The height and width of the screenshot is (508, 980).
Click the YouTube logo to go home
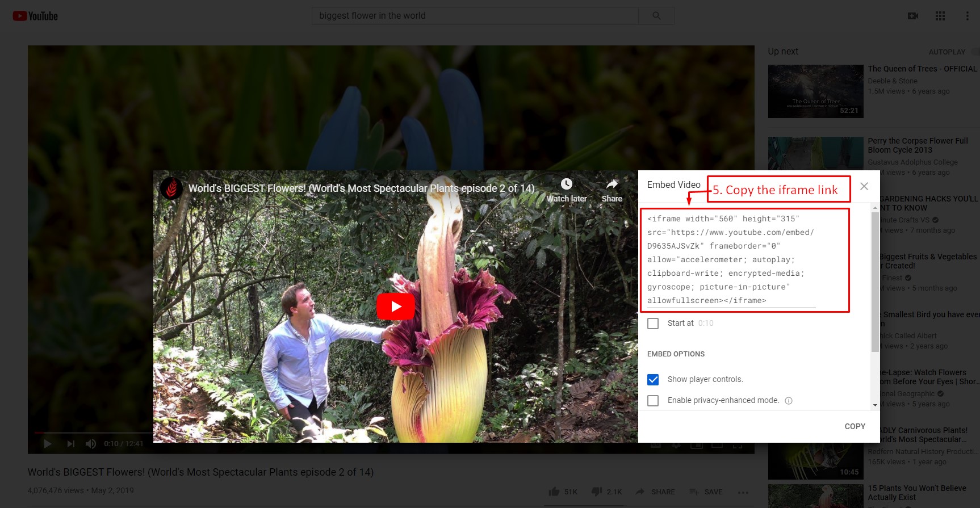35,16
